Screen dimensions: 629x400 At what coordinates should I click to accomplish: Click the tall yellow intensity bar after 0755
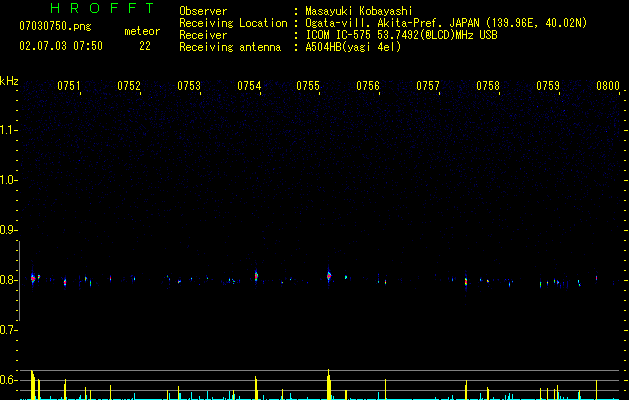pos(329,384)
